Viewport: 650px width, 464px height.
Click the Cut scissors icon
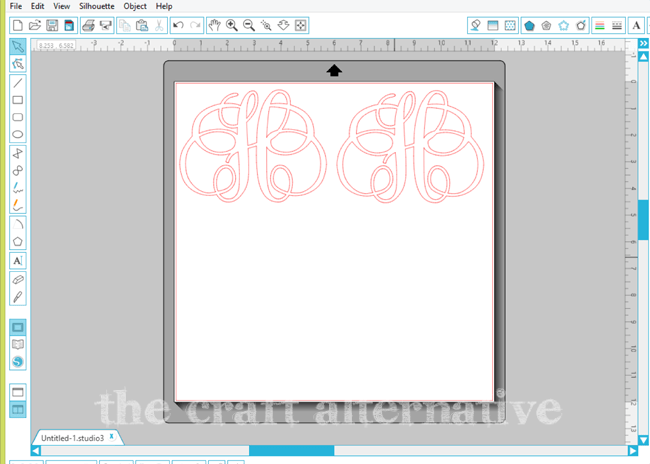(x=159, y=26)
